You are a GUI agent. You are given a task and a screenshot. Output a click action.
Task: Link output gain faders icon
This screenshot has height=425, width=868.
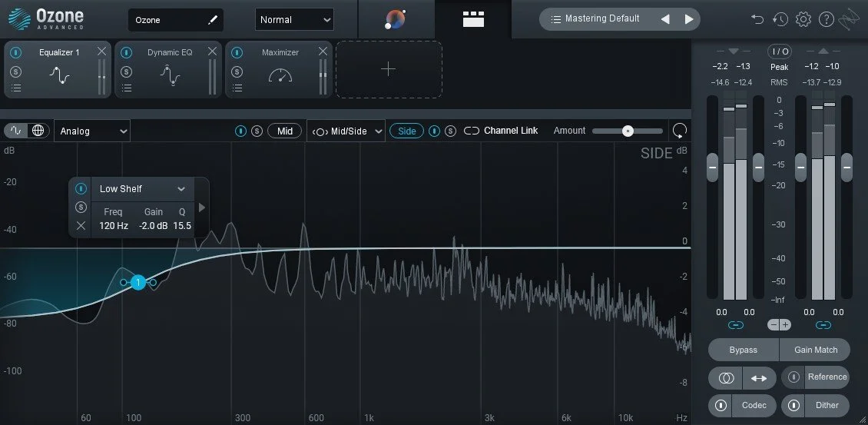tap(823, 325)
